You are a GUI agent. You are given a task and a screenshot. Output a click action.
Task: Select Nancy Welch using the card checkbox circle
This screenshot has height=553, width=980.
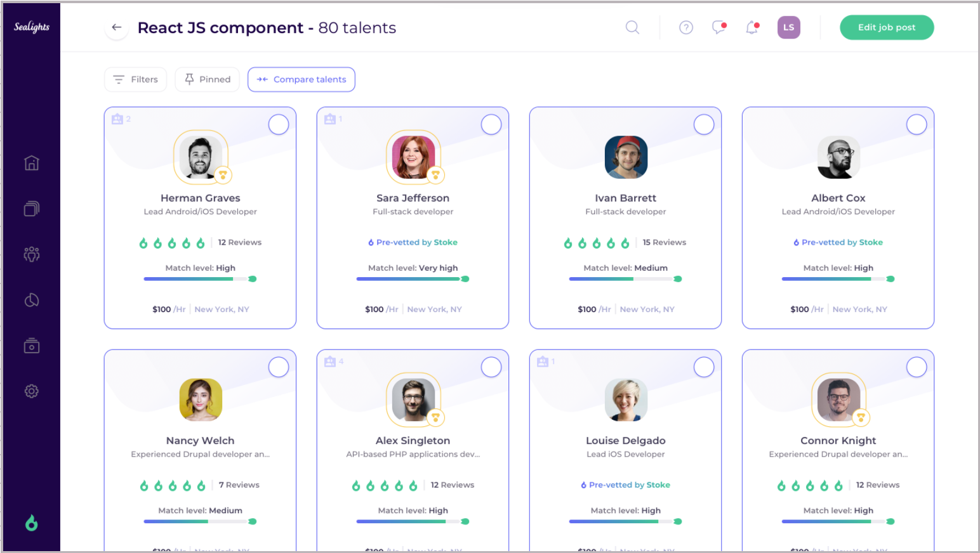click(279, 367)
